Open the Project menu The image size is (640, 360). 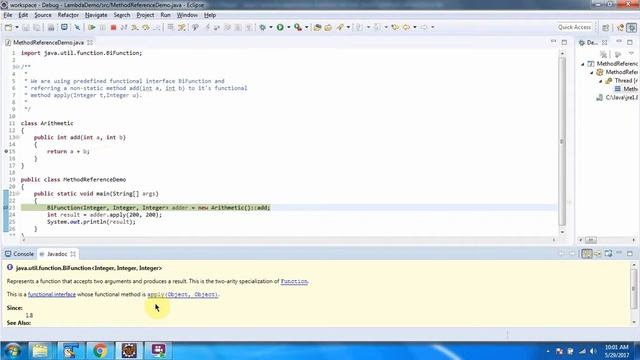coord(145,15)
